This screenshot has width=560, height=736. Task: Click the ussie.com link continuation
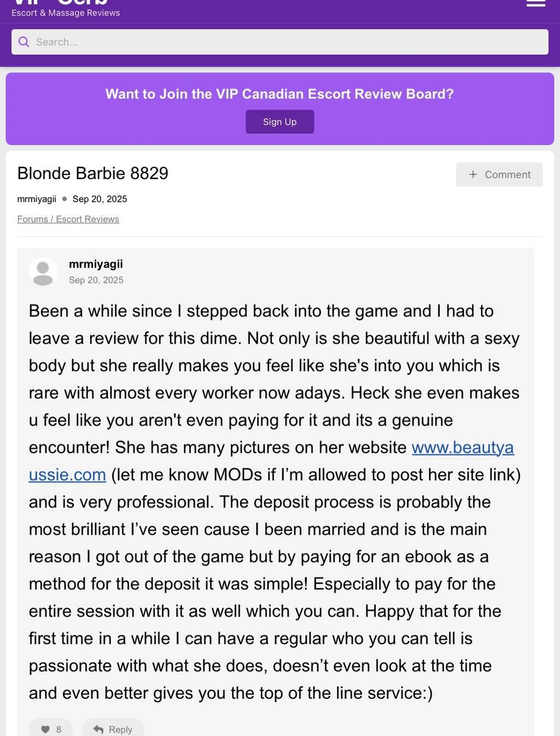point(67,475)
